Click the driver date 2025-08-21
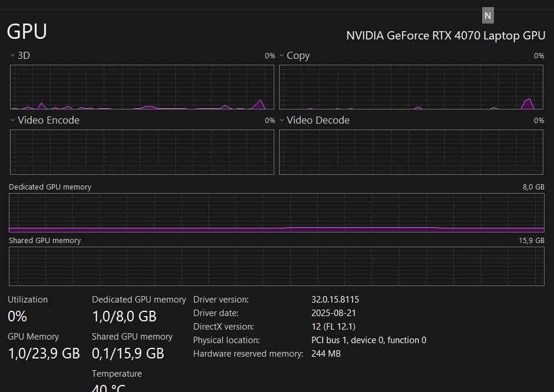The width and height of the screenshot is (554, 392). pyautogui.click(x=334, y=313)
